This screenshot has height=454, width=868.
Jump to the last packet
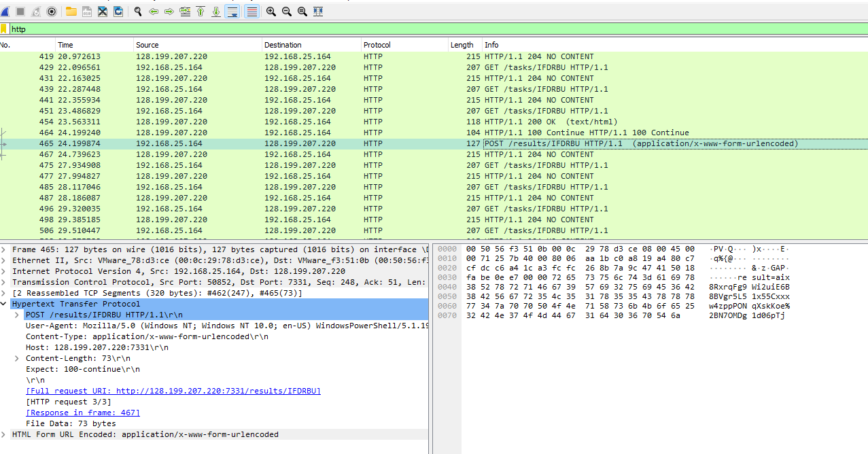216,12
